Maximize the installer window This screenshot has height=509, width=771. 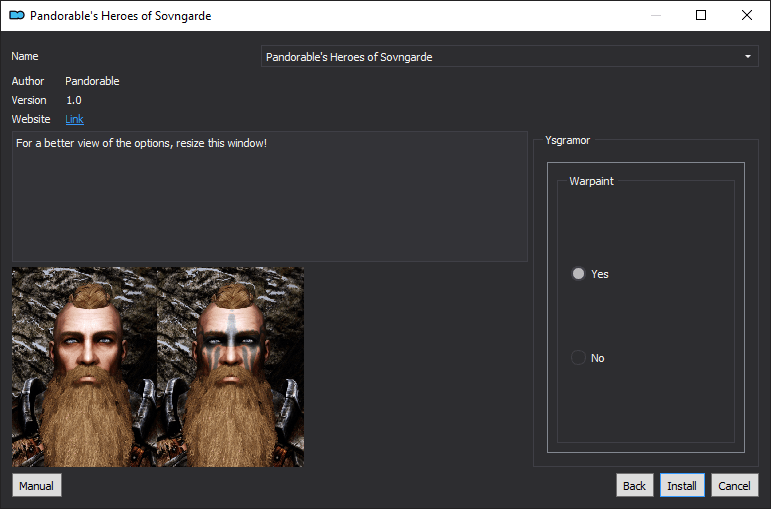coord(701,15)
